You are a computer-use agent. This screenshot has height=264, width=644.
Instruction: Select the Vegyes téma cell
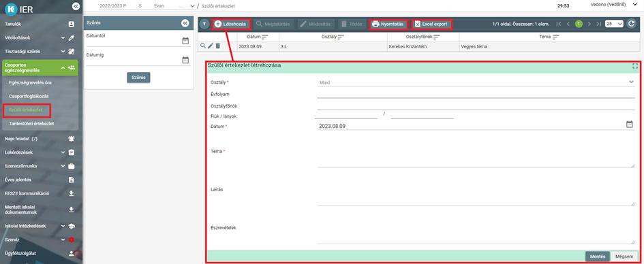549,46
